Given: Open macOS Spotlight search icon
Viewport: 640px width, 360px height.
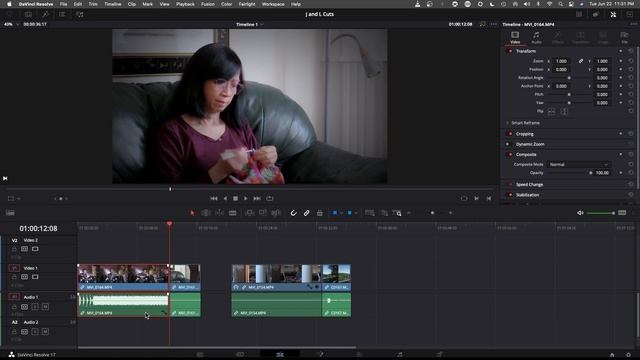Looking at the screenshot, I should coord(560,4).
